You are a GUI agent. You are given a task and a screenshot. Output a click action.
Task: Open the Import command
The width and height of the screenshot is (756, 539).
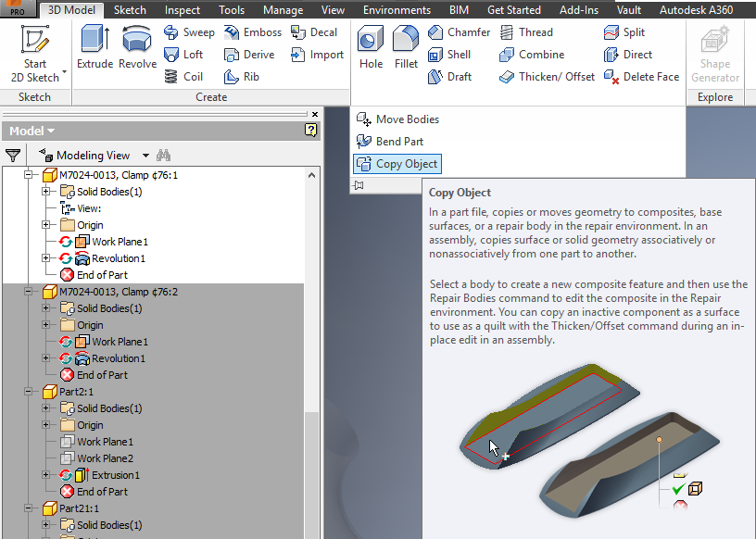coord(317,55)
